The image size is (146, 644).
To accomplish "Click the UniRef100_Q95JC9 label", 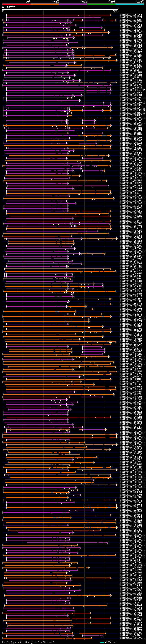I will 131,30.
